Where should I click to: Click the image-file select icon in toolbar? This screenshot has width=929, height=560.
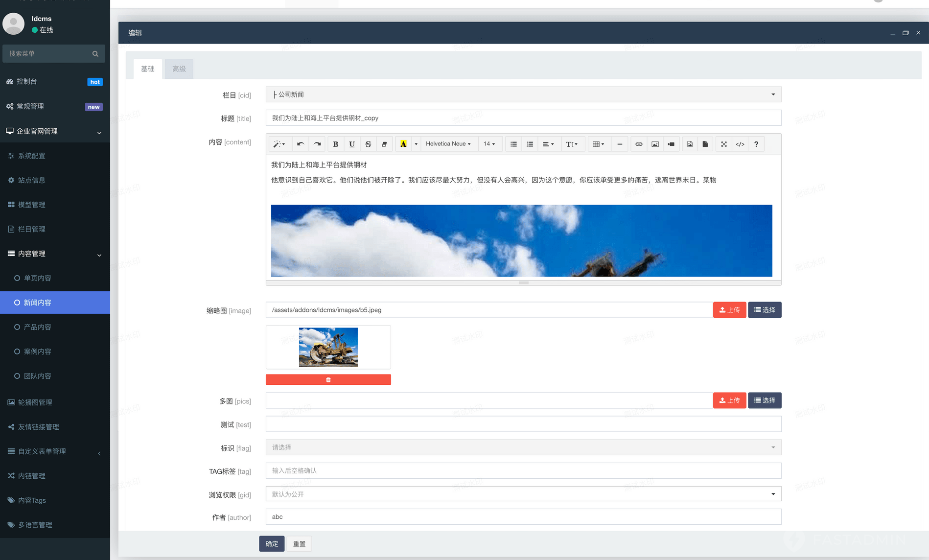click(690, 144)
